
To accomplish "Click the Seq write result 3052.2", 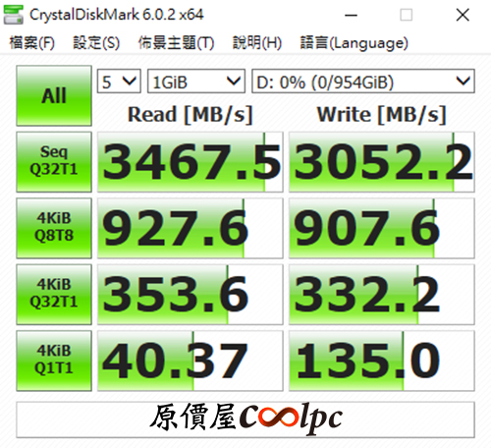I will (382, 162).
